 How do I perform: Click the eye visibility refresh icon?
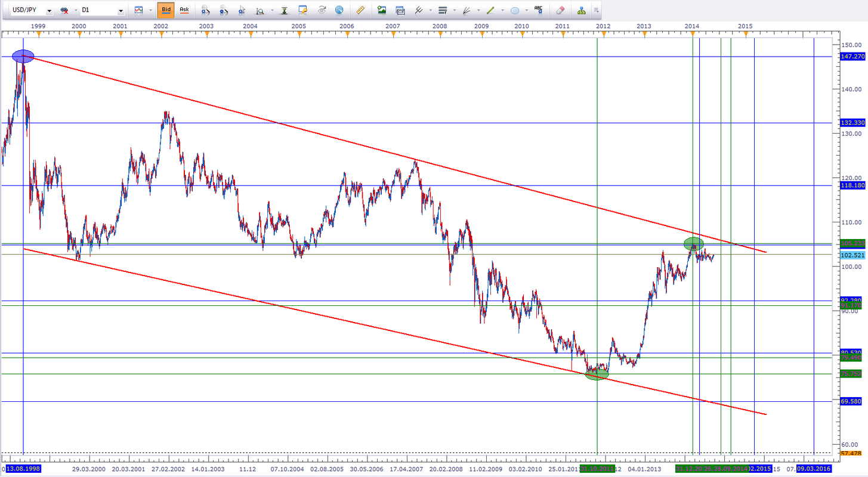(322, 11)
